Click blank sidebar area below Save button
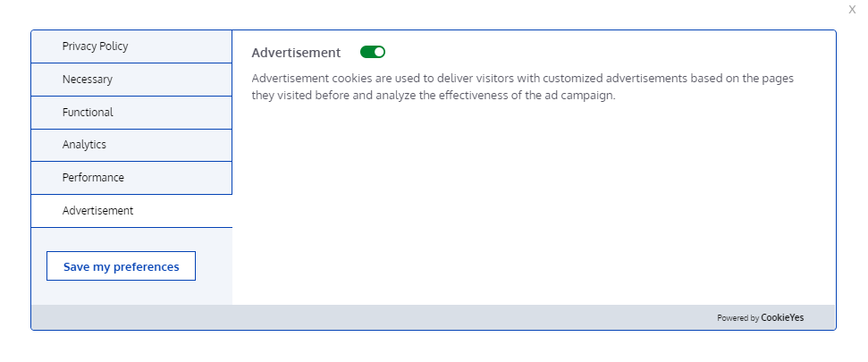Viewport: 868px width, 362px height. coord(131,293)
